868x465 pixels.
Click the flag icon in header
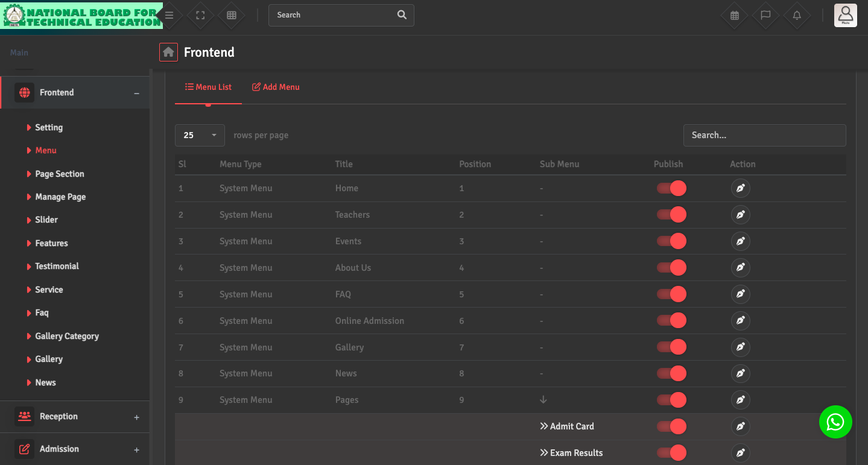tap(765, 16)
